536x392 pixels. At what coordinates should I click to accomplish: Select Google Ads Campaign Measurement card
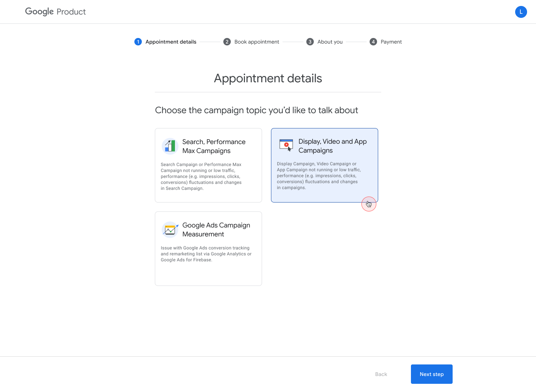click(208, 249)
